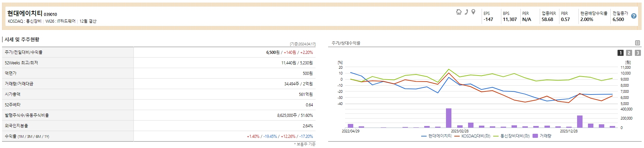This screenshot has width=644, height=148.
Task: Toggle the KOSDAQ대비(좌) legend series
Action: (x=472, y=136)
